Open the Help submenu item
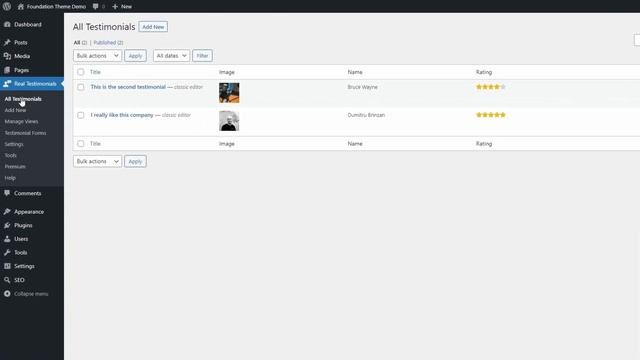Image resolution: width=640 pixels, height=360 pixels. 10,178
